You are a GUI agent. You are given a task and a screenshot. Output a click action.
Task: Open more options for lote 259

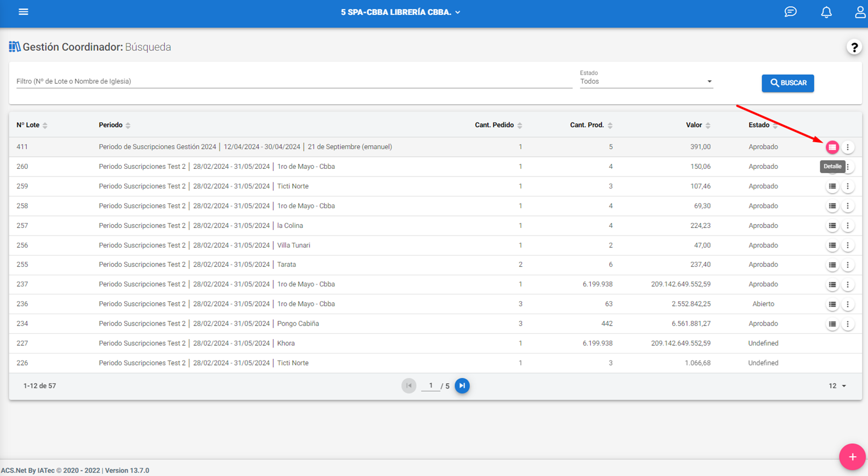point(848,186)
